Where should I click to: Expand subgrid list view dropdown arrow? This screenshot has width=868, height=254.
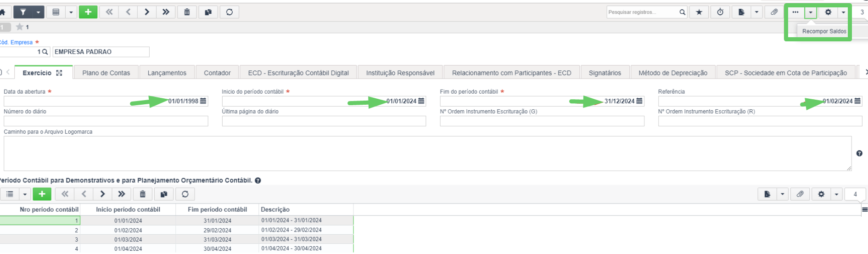(25, 194)
